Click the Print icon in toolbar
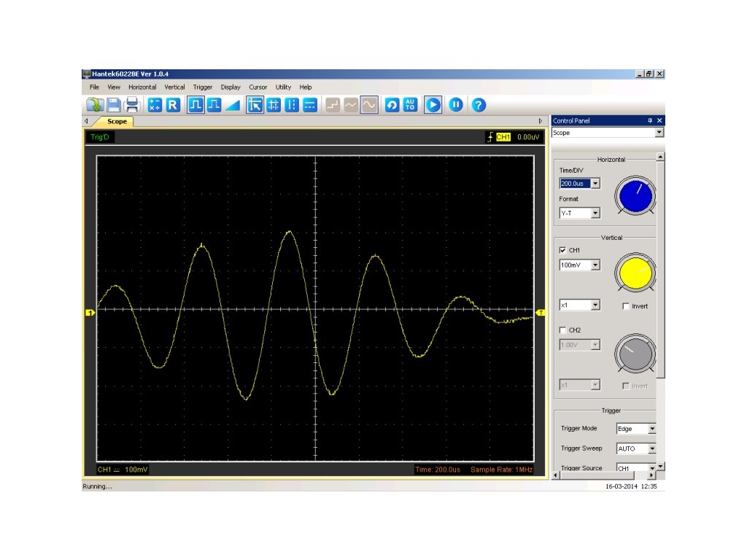 tap(132, 105)
